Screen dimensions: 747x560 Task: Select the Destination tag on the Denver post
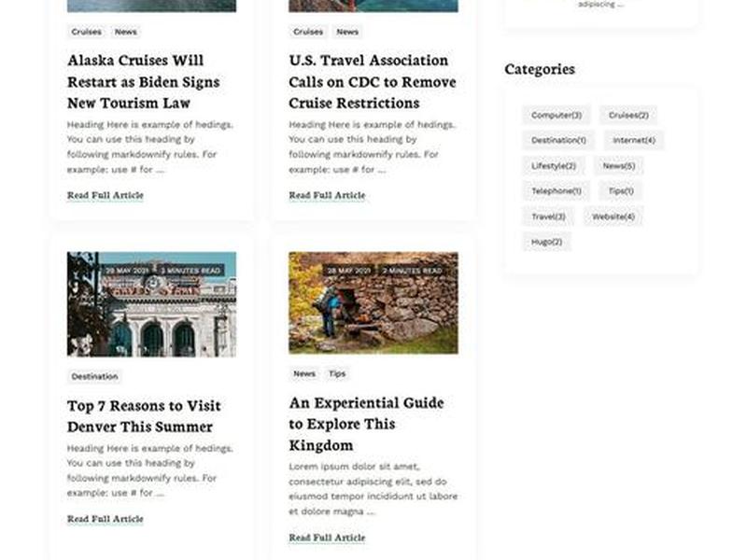tap(94, 377)
